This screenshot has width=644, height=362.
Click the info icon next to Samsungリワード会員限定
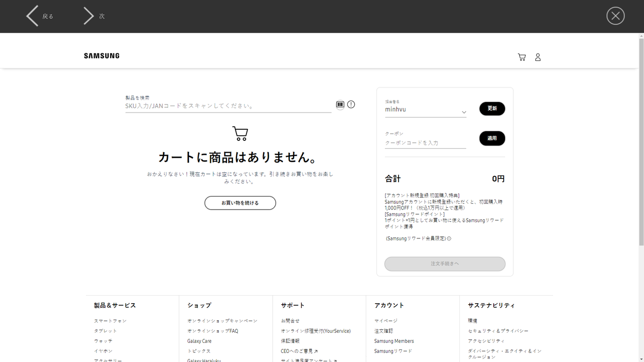tap(449, 239)
